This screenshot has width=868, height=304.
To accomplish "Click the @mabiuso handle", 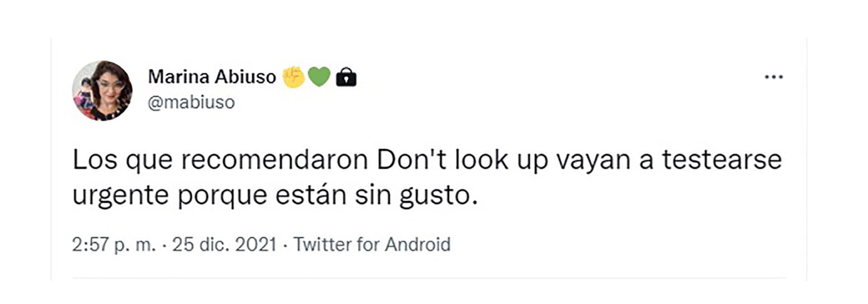I will (x=191, y=103).
